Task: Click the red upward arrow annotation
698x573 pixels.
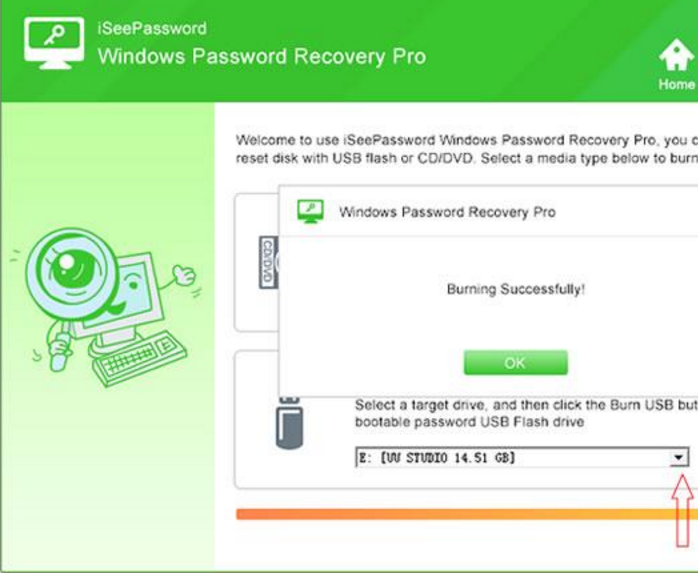Action: click(x=682, y=510)
